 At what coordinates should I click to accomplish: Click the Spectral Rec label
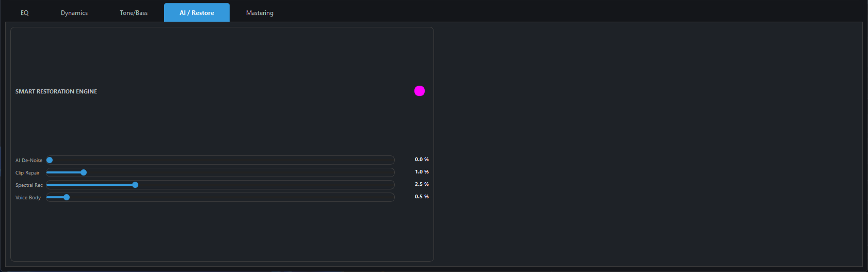[x=29, y=185]
